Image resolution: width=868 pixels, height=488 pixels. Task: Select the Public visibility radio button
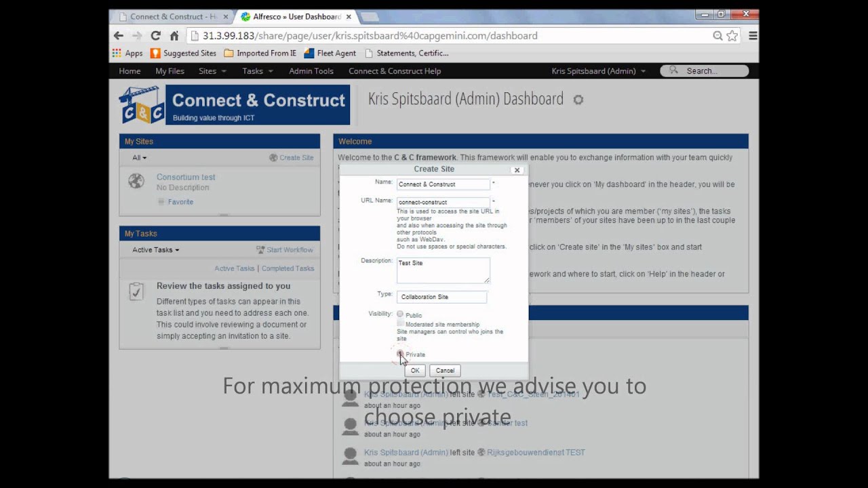pos(400,314)
